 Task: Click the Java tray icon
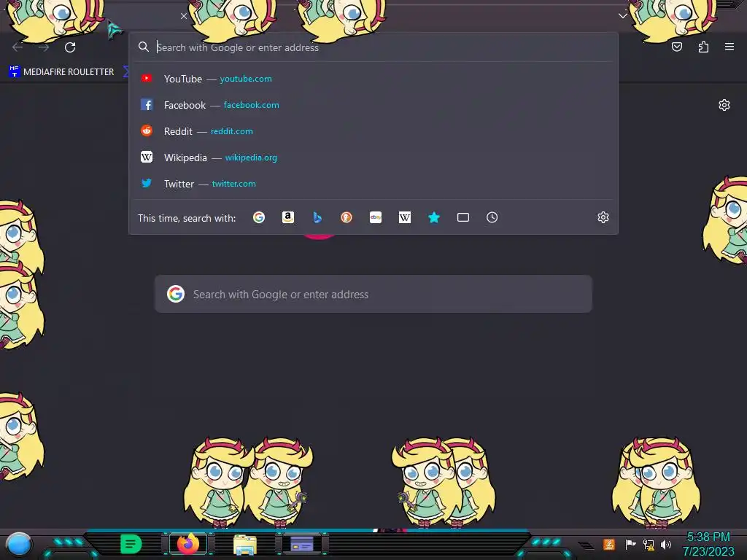coord(609,544)
